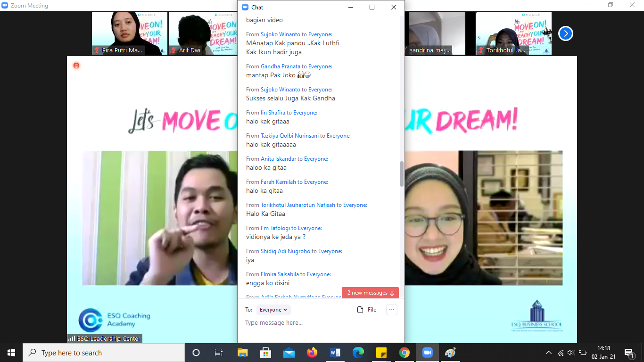The width and height of the screenshot is (644, 362).
Task: Click the red recording indicator icon
Action: pyautogui.click(x=76, y=66)
